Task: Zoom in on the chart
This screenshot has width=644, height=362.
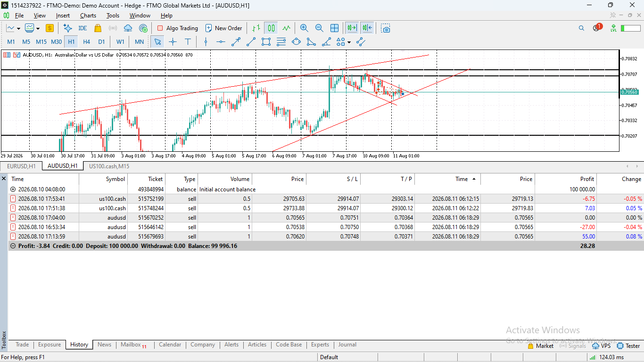Action: tap(304, 28)
